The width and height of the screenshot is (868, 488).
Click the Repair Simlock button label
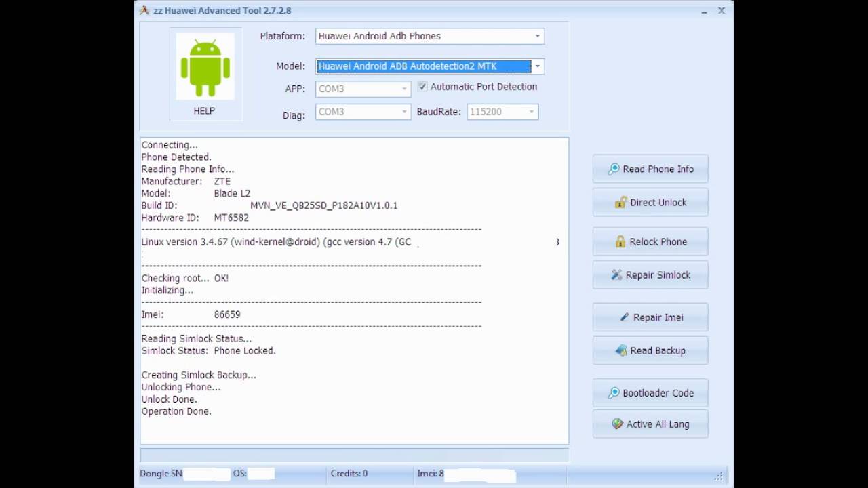658,274
